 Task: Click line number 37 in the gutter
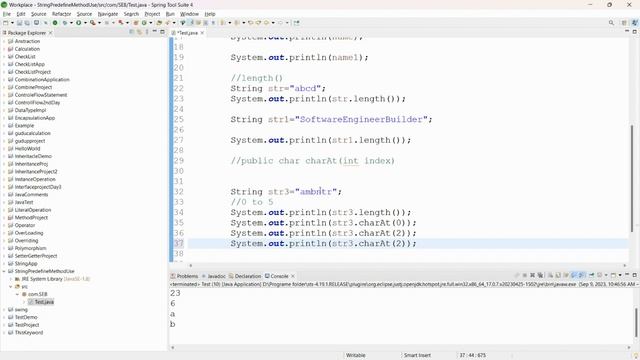point(178,244)
